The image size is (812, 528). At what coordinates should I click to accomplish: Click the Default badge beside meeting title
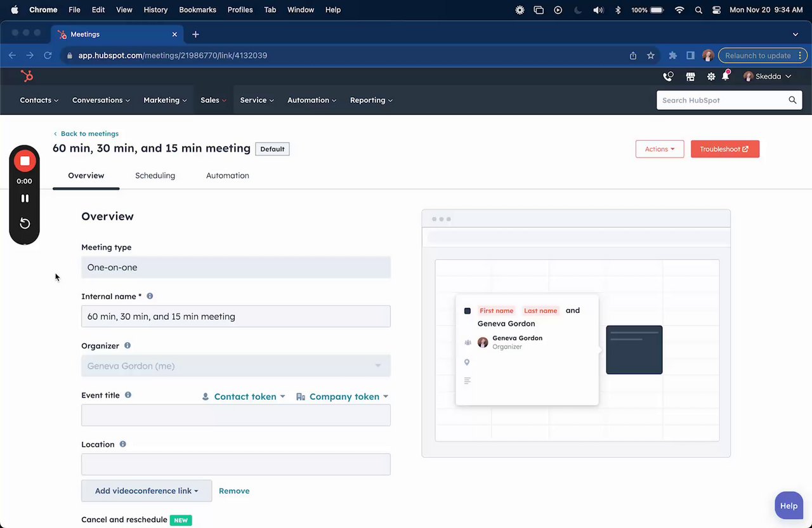272,149
